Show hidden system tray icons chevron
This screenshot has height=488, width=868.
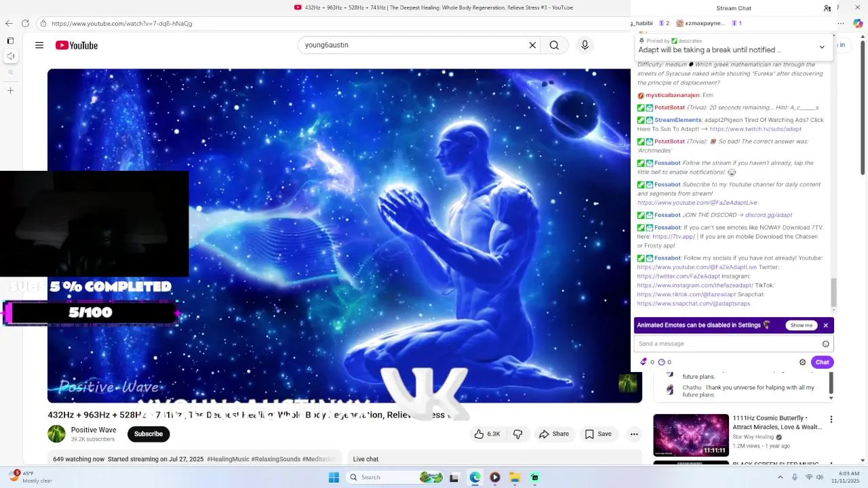[780, 477]
